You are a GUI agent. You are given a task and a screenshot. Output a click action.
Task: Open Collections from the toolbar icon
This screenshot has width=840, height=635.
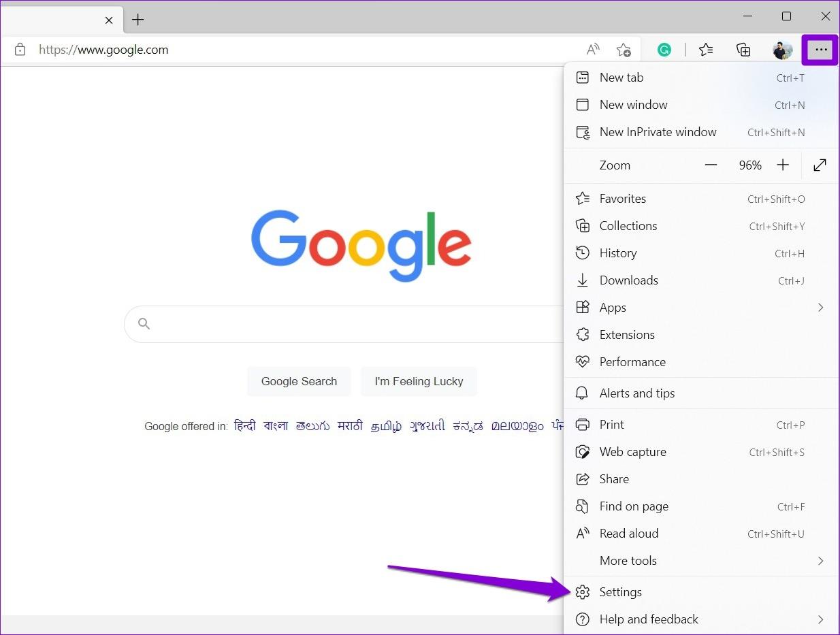tap(743, 49)
